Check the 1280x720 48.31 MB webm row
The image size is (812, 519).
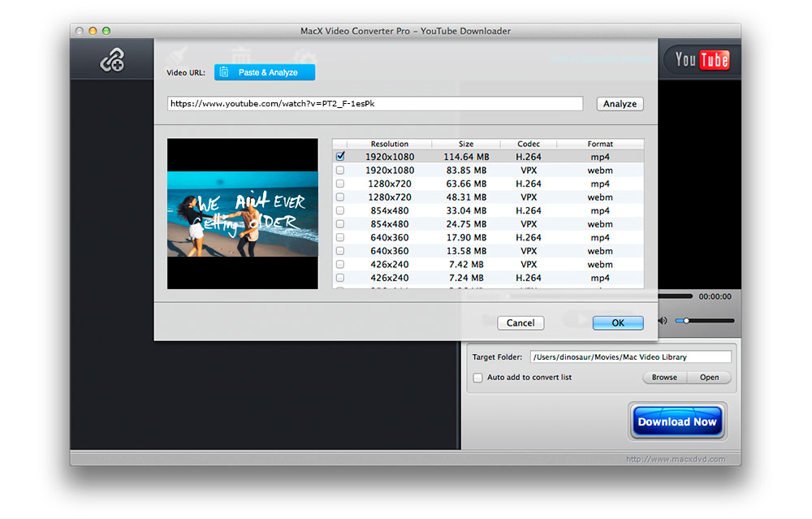click(x=340, y=197)
